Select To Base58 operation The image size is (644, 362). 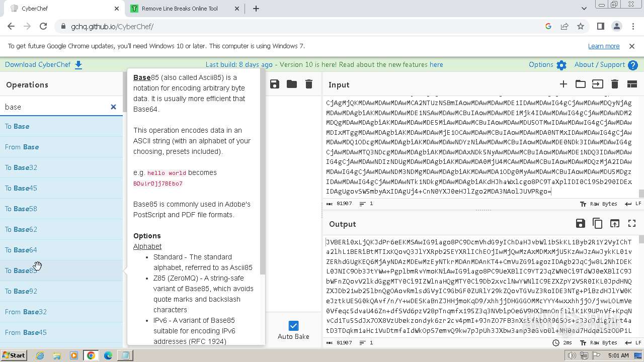61,209
